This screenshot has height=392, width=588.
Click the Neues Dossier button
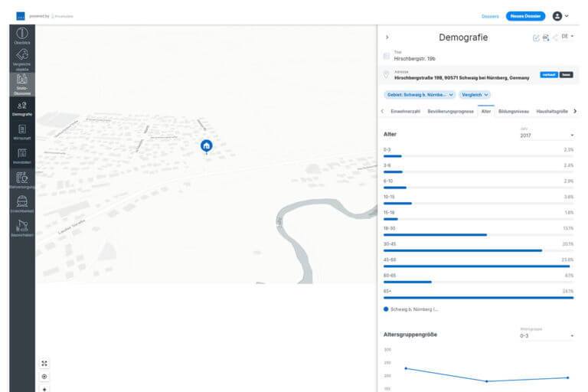click(525, 16)
